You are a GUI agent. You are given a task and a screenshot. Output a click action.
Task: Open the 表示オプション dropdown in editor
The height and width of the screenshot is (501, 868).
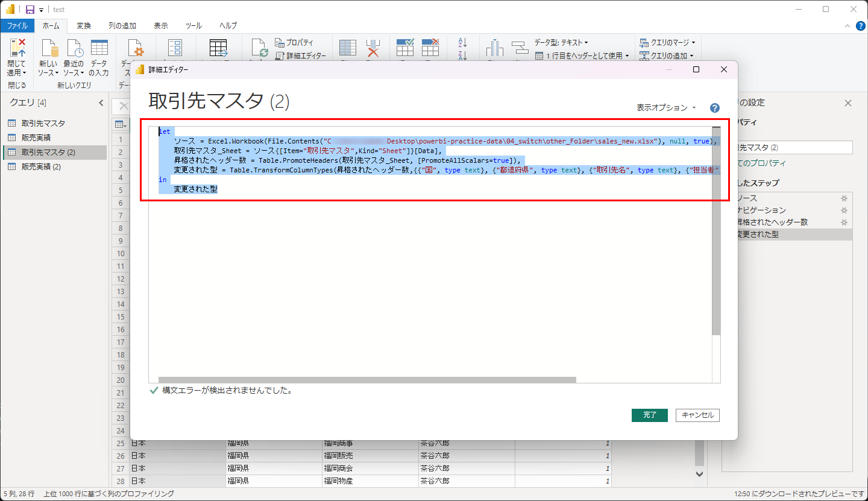tap(666, 108)
